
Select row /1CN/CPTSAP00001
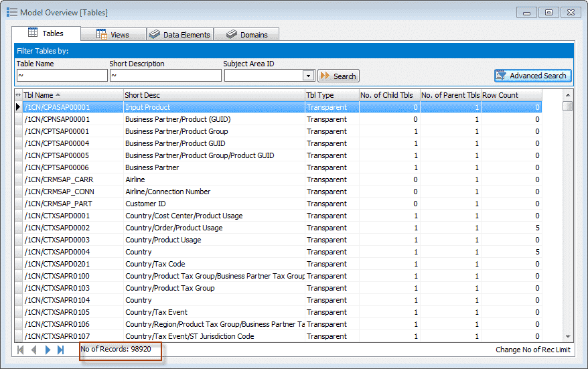pos(278,131)
